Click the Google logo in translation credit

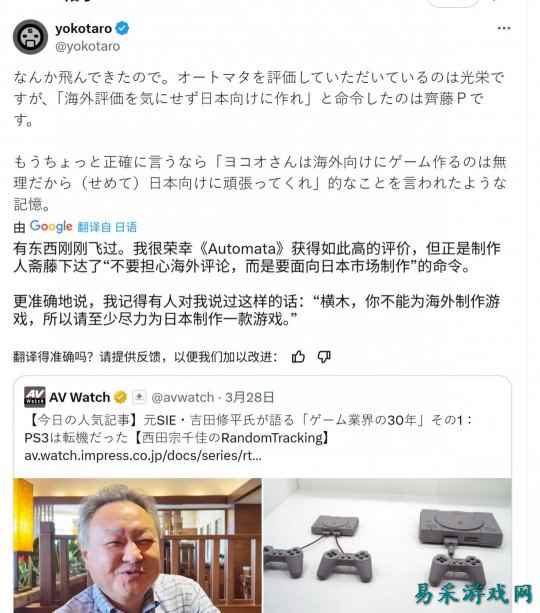point(51,226)
